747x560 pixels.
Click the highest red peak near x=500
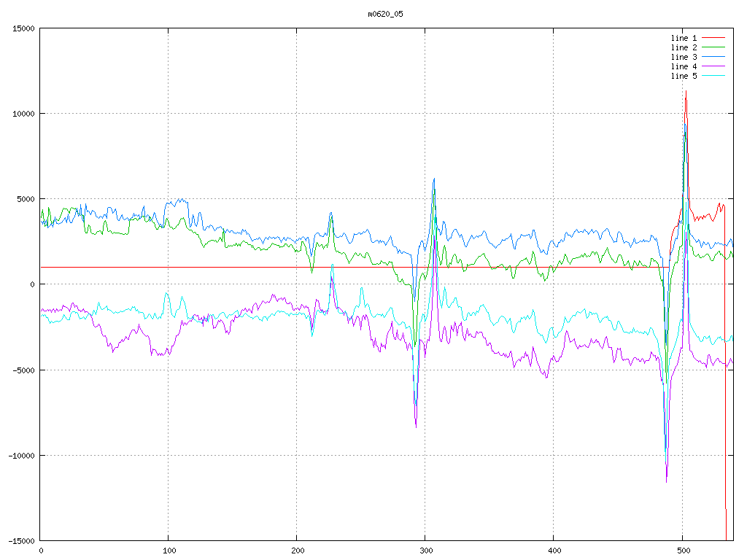click(686, 91)
